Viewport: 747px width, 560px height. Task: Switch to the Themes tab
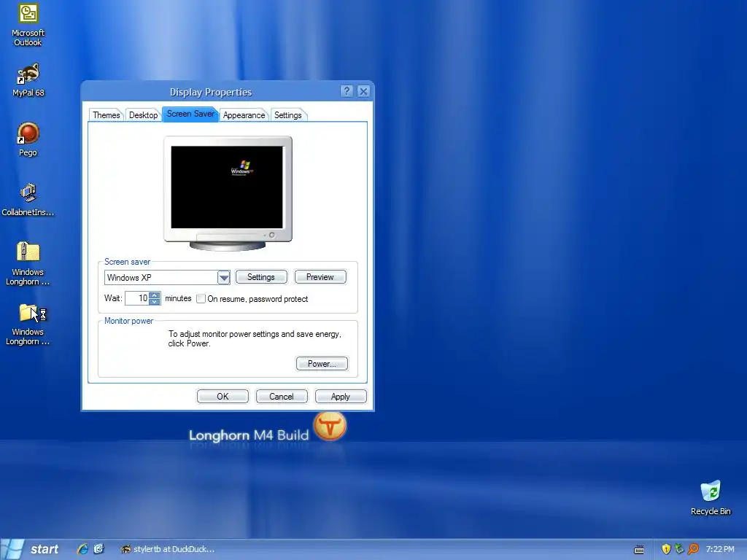click(107, 115)
